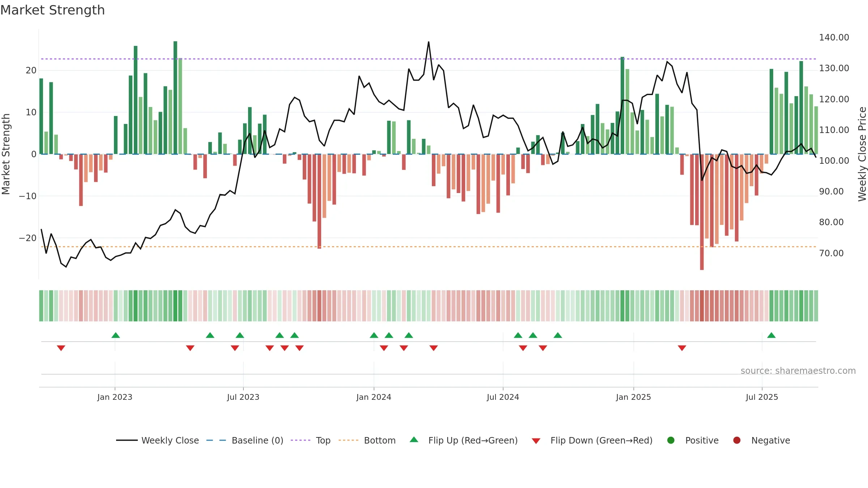This screenshot has height=488, width=868.
Task: Click the Jan 2023 x-axis label
Action: [x=115, y=397]
